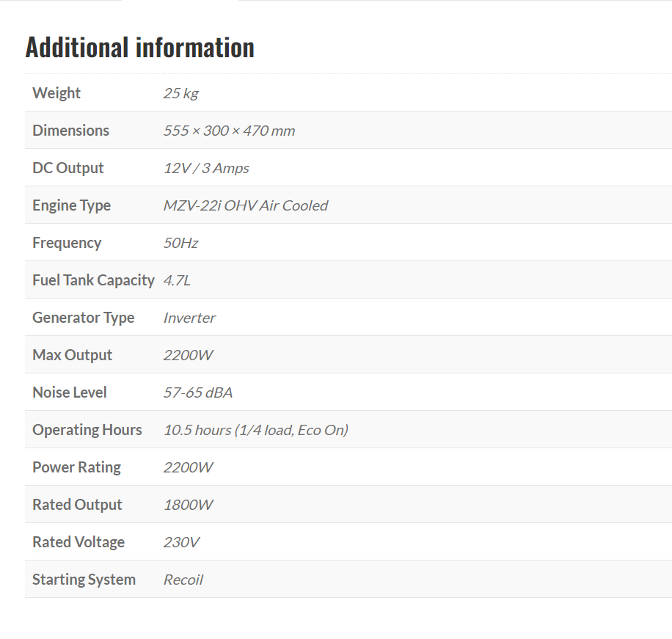Image resolution: width=672 pixels, height=639 pixels.
Task: Select the DC Output label
Action: coord(68,168)
